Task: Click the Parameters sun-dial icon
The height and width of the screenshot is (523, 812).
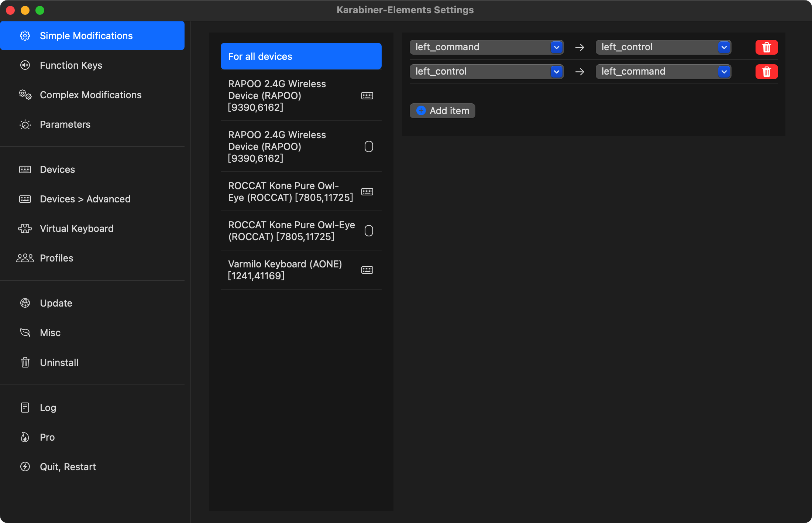Action: click(25, 124)
